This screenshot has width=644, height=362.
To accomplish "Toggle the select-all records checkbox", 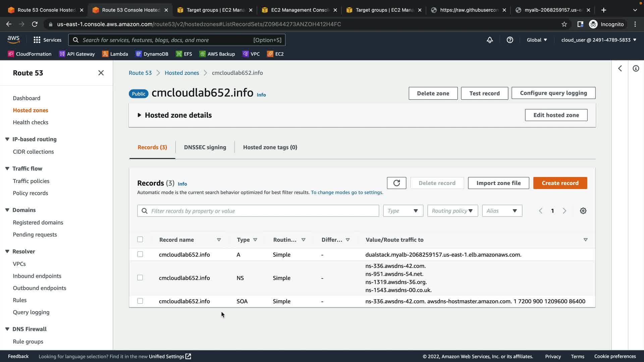I will coord(140,239).
